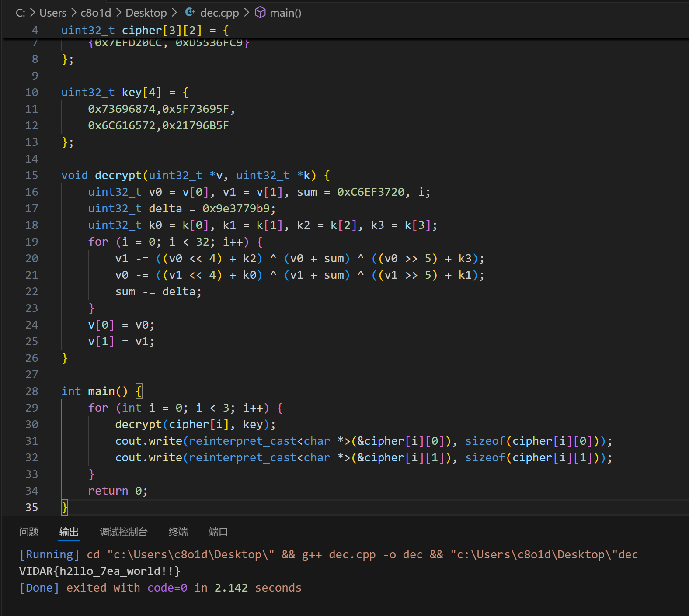Click the [Running] command line in output

click(x=328, y=554)
